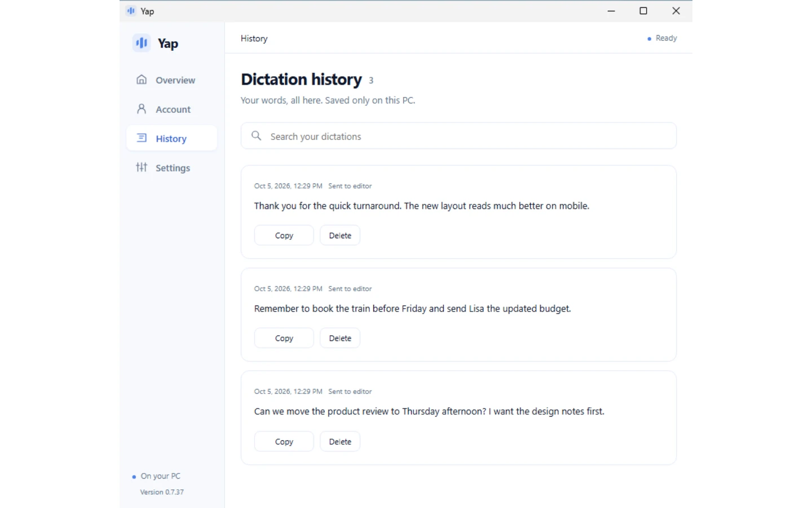Image resolution: width=812 pixels, height=508 pixels.
Task: Focus the 'Search your dictations' field
Action: pyautogui.click(x=458, y=136)
